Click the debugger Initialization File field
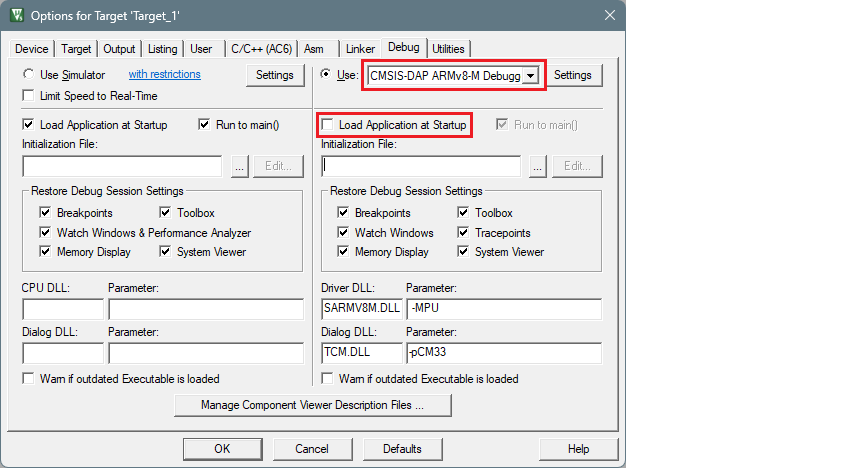 tap(421, 166)
